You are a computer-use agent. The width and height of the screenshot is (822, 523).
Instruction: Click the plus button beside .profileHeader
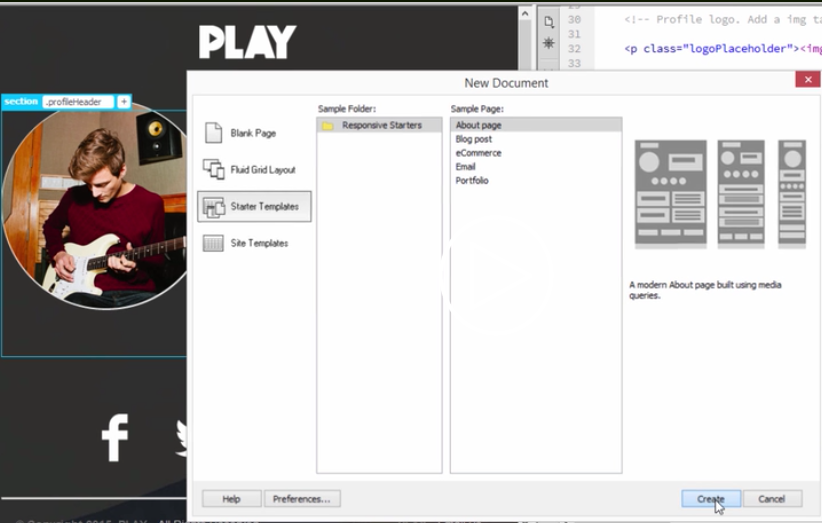coord(124,102)
